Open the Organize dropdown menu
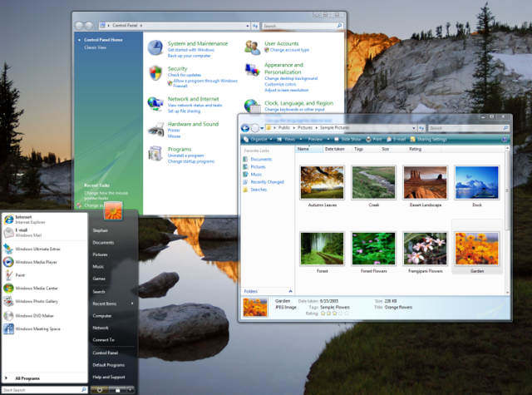 pos(258,139)
